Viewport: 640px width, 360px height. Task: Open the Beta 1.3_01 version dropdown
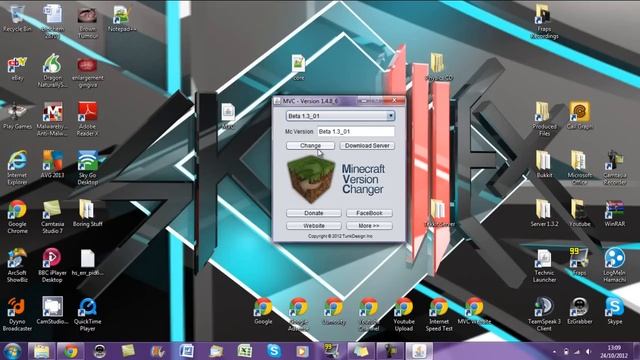click(x=340, y=116)
